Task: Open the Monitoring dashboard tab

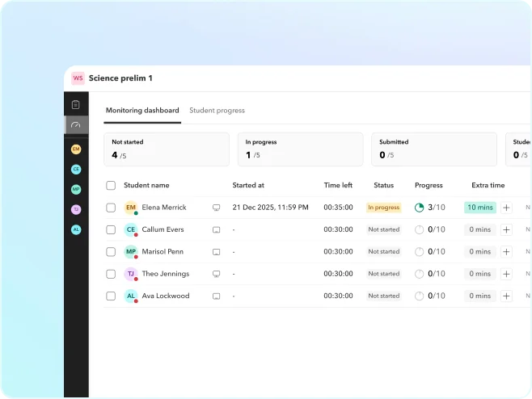Action: [x=142, y=111]
